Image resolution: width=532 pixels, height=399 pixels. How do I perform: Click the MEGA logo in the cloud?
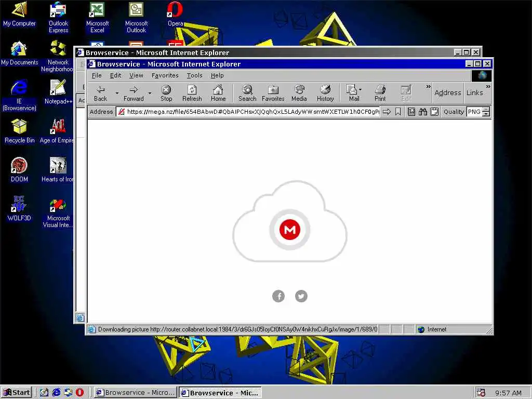pos(290,230)
